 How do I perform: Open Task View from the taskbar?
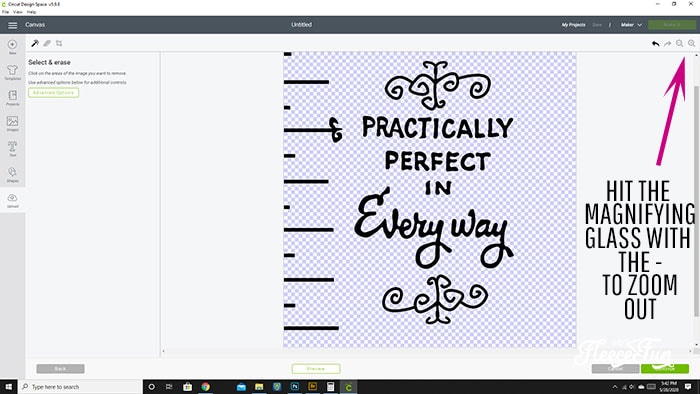pos(169,386)
